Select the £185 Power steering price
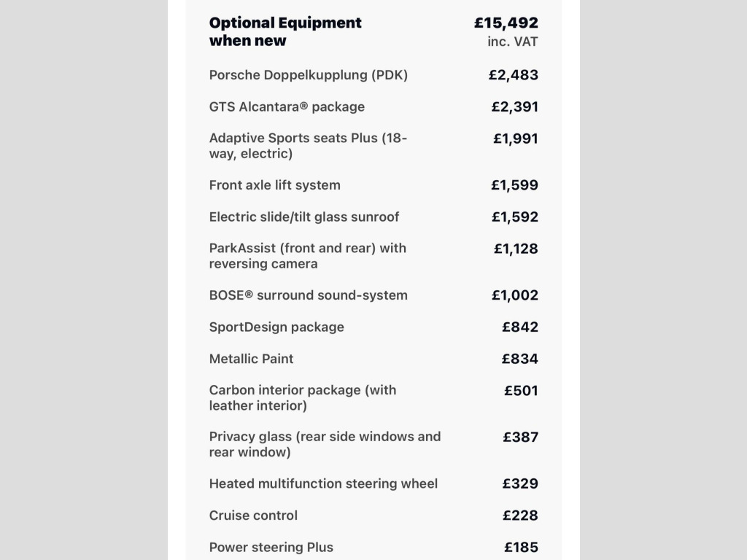 pos(521,547)
